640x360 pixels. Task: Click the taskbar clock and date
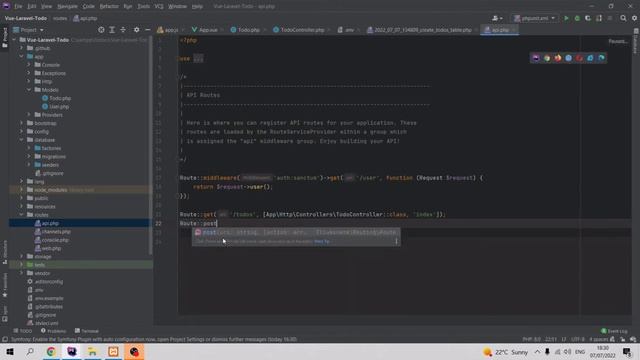click(603, 352)
